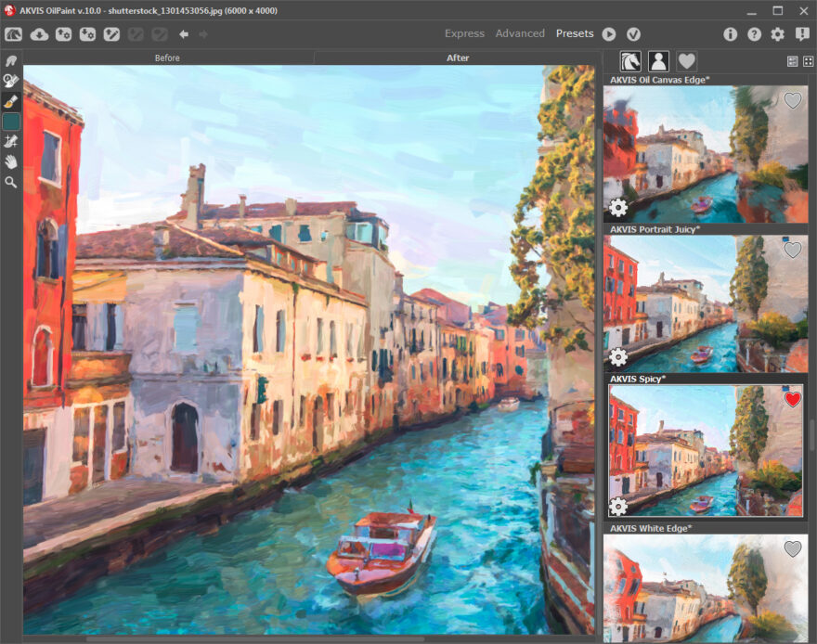Open preferences gear icon
The height and width of the screenshot is (644, 817).
click(x=777, y=34)
